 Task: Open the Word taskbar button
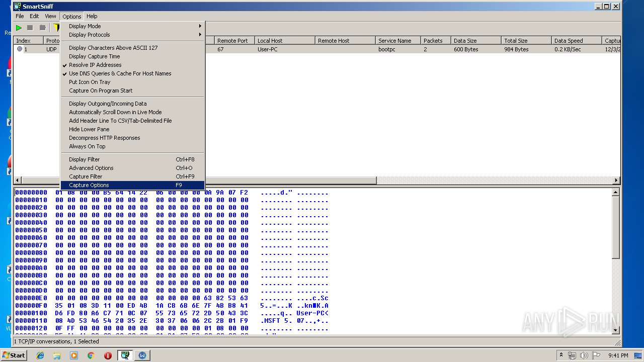[x=142, y=355]
